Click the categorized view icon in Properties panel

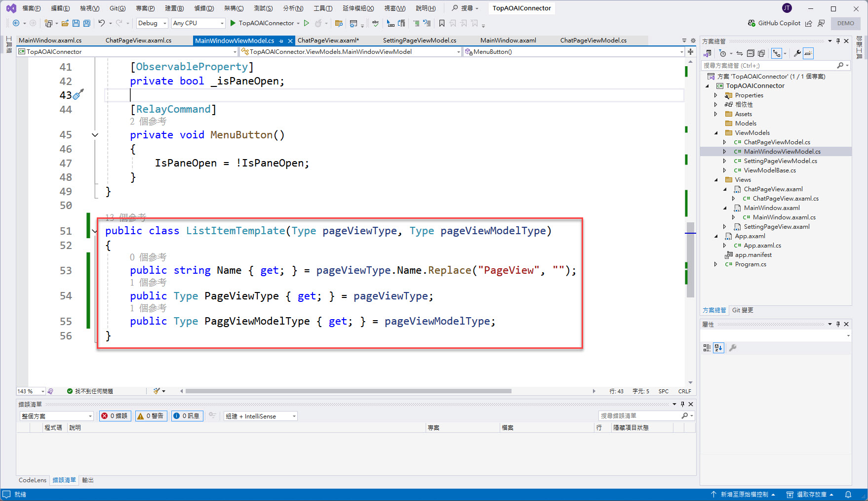707,348
